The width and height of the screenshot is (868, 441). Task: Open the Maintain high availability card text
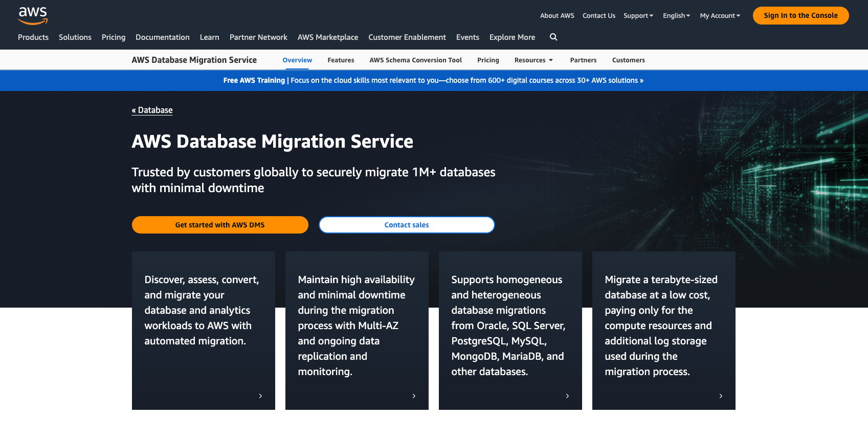[356, 326]
